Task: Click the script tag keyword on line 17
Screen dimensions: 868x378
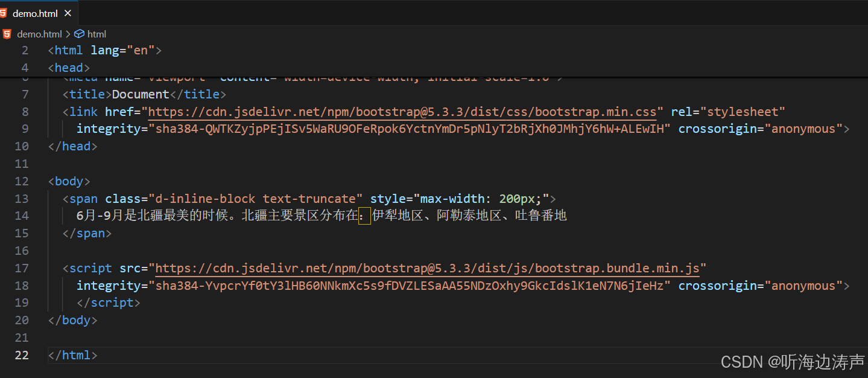Action: point(90,268)
